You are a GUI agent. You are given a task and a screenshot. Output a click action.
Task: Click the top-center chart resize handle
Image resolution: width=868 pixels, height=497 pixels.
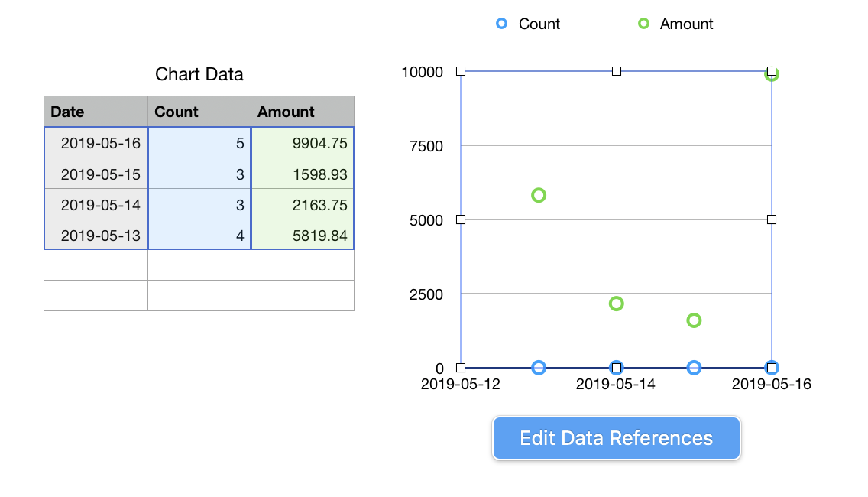[617, 71]
